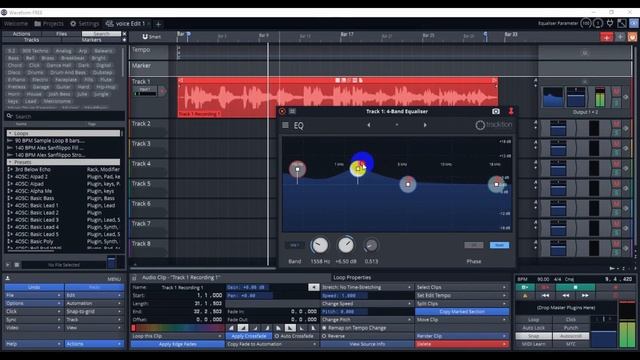Open the EQ window layout menu icon
The image size is (640, 360).
(x=292, y=111)
